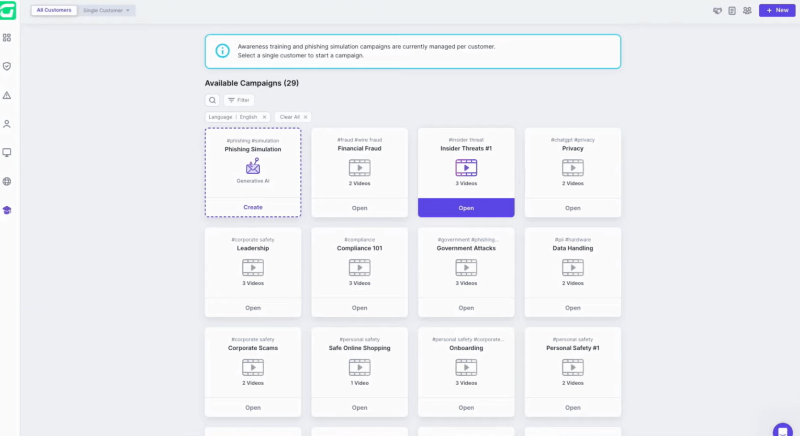Click the Safe Online Shopping video icon
800x436 pixels.
tap(360, 368)
